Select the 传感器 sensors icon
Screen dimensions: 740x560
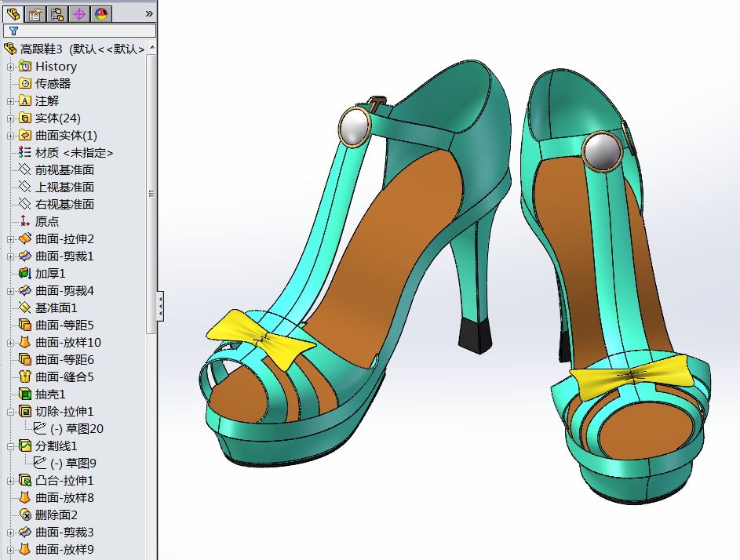(25, 84)
